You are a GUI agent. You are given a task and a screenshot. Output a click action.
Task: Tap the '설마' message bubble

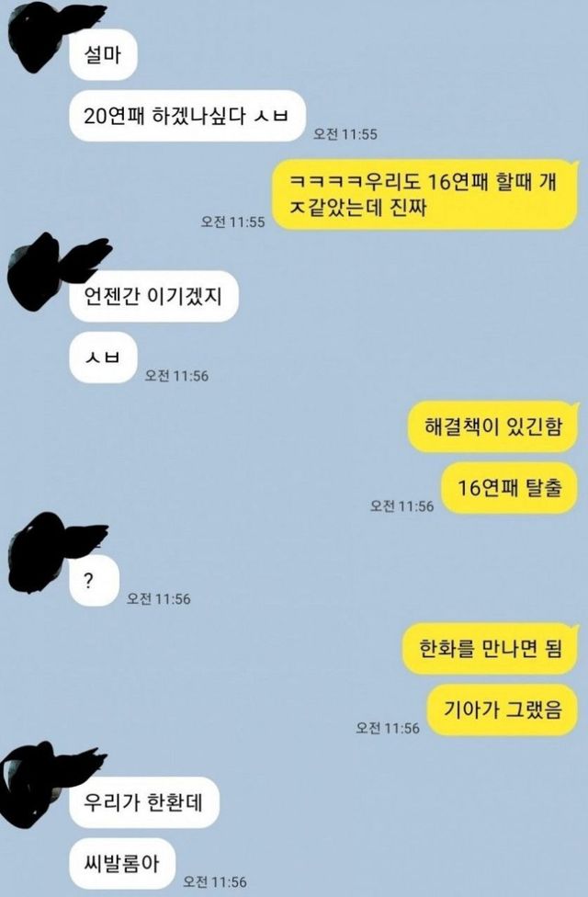[x=103, y=55]
